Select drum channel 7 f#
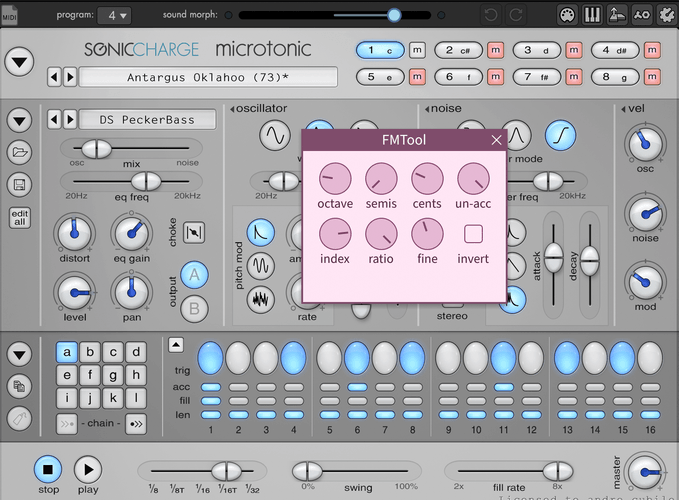Screen dimensions: 679x500 (537, 77)
